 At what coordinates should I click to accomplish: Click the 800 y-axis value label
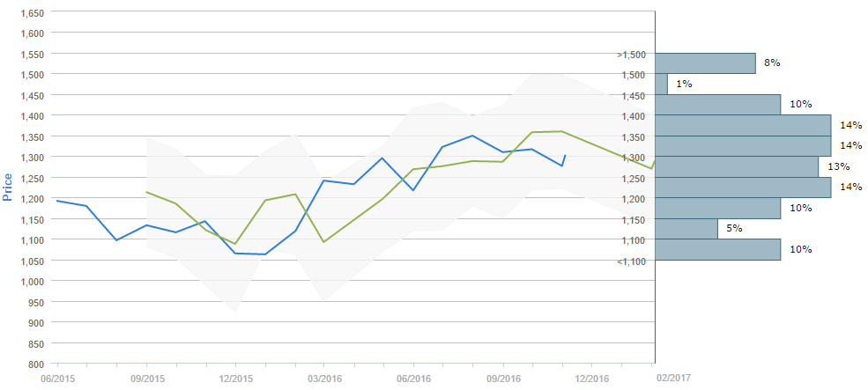(x=36, y=364)
